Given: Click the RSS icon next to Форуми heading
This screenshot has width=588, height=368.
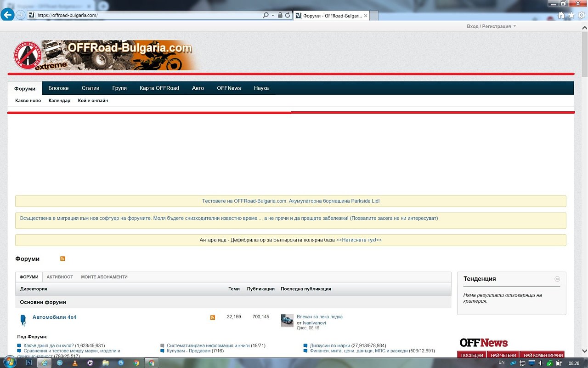Looking at the screenshot, I should tap(62, 259).
